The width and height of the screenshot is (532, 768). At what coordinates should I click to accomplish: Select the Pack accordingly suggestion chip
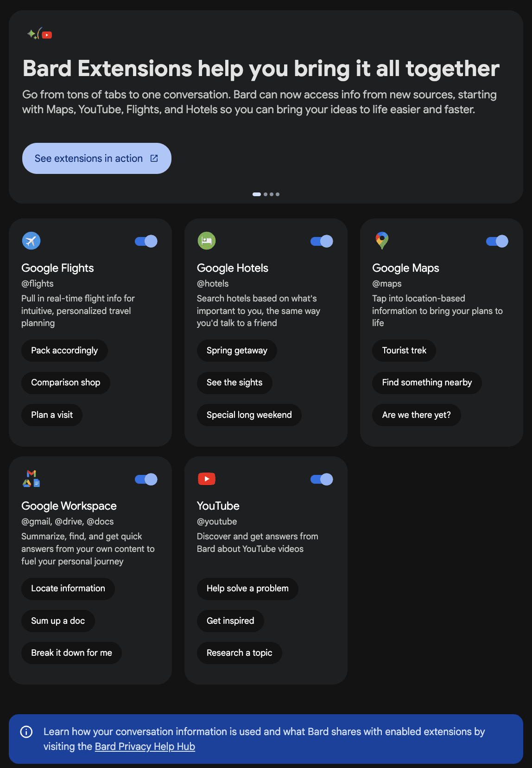coord(64,350)
